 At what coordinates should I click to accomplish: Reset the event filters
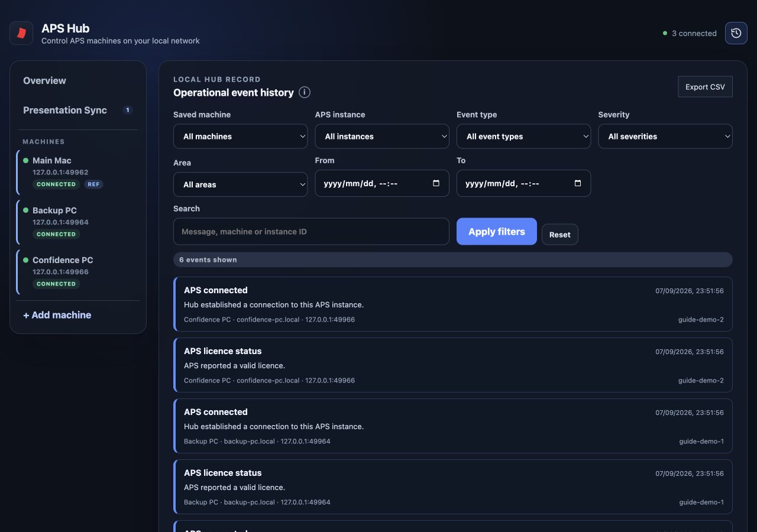(559, 235)
